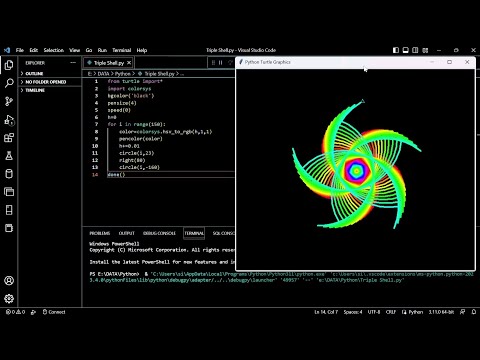Open the Selection menu
Viewport: 480px width, 360px height.
54,50
